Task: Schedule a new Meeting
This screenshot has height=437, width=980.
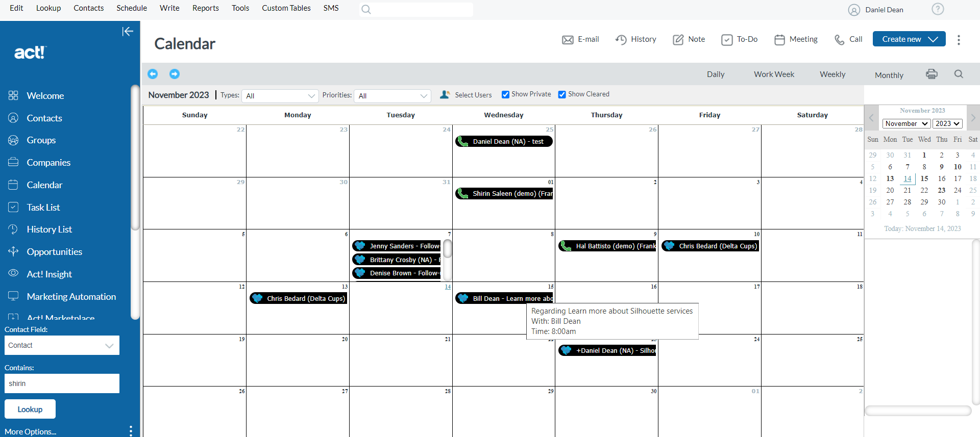Action: pos(796,39)
